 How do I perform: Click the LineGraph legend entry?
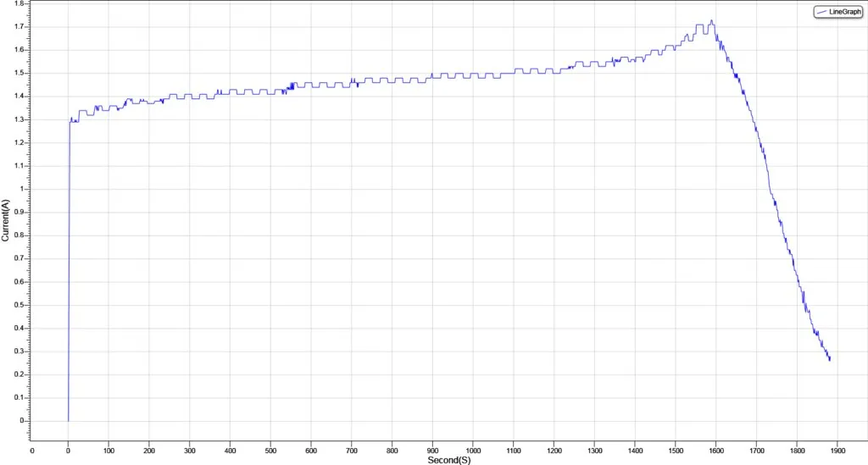[838, 12]
